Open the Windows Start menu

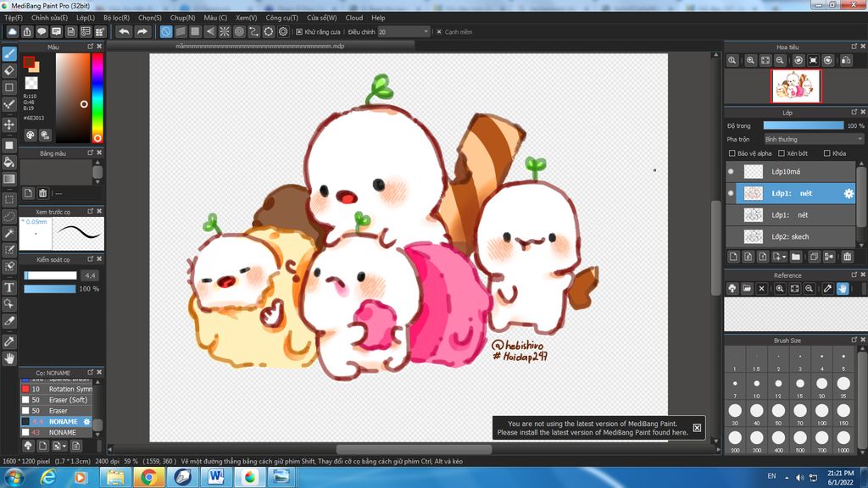pyautogui.click(x=14, y=477)
